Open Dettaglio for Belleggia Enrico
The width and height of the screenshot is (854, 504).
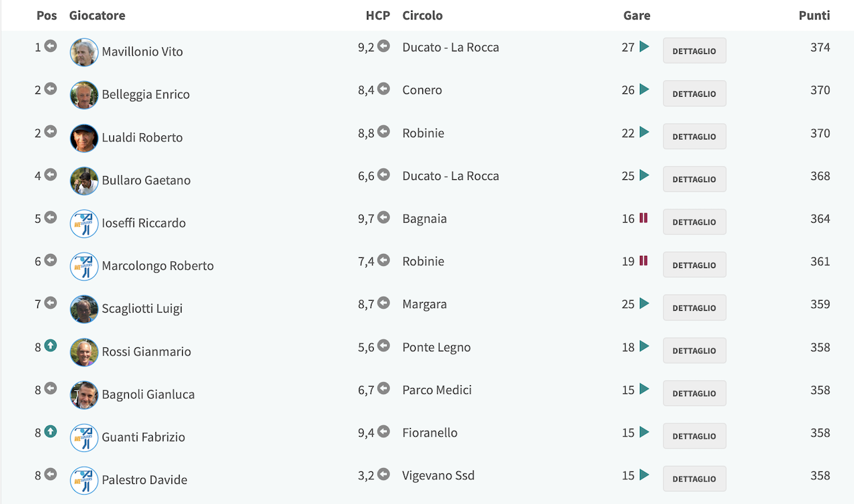695,93
